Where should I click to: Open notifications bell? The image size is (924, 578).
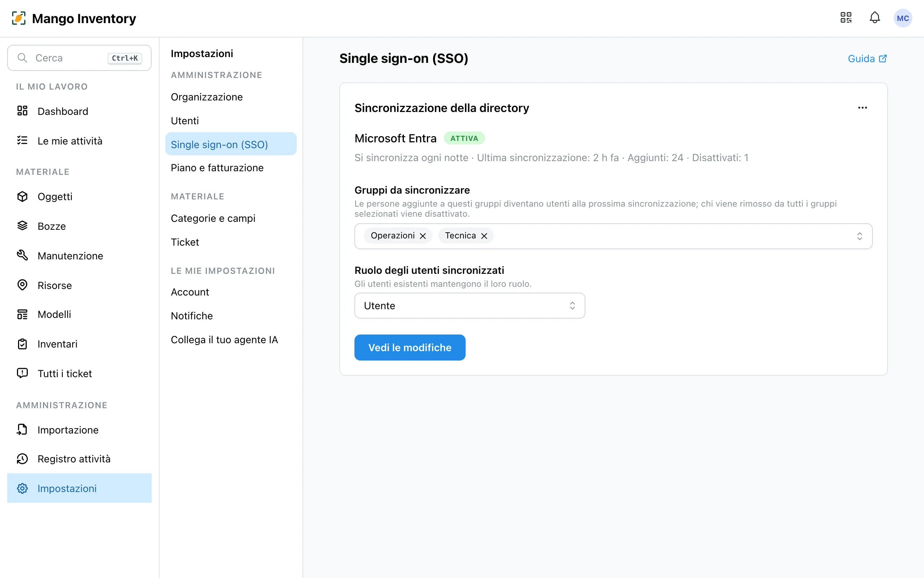point(875,18)
